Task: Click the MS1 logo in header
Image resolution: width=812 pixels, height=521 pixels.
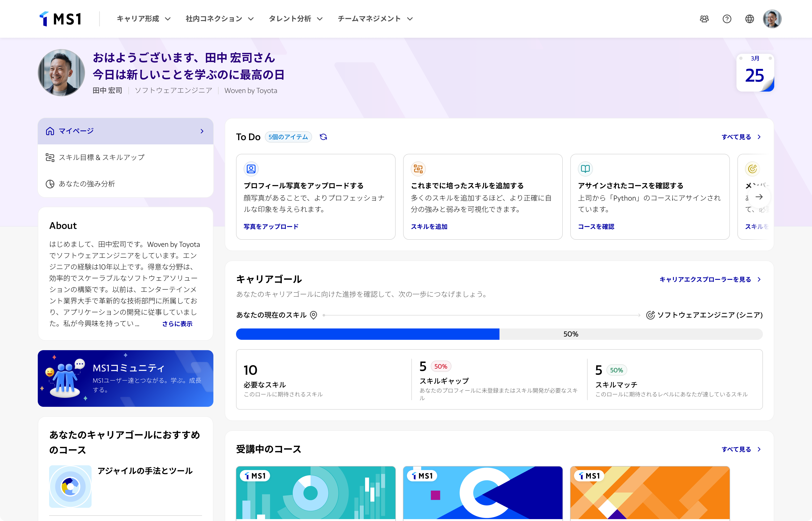Action: [x=60, y=19]
